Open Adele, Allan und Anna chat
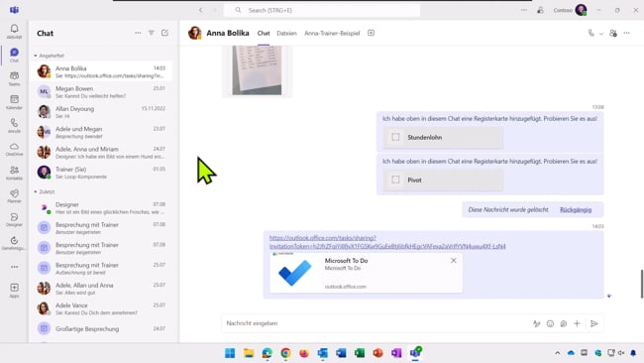The width and height of the screenshot is (644, 363). (101, 289)
